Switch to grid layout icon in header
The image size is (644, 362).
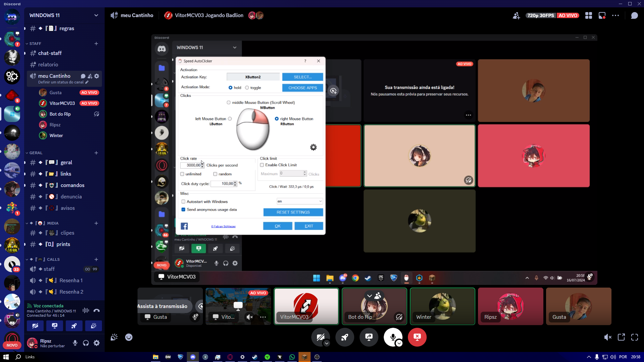[589, 15]
